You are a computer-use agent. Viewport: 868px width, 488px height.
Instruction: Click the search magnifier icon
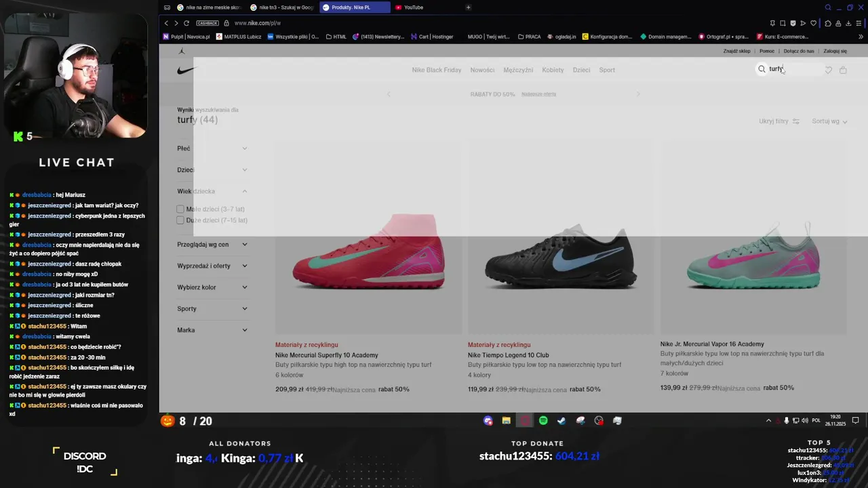[x=762, y=69]
